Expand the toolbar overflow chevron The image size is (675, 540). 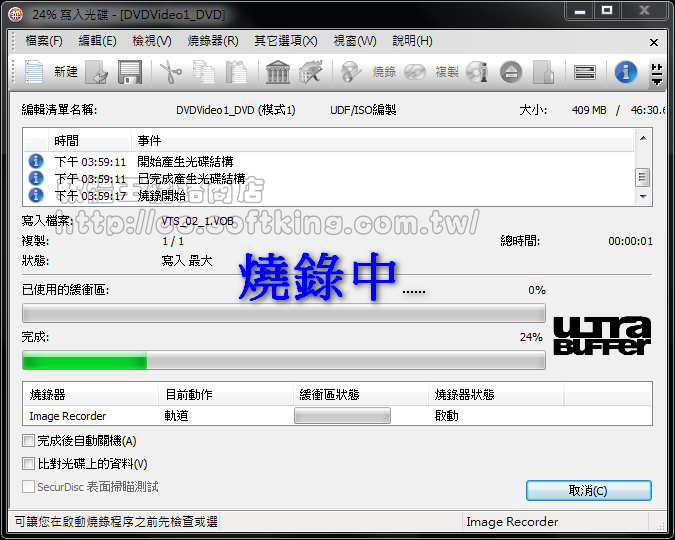656,73
